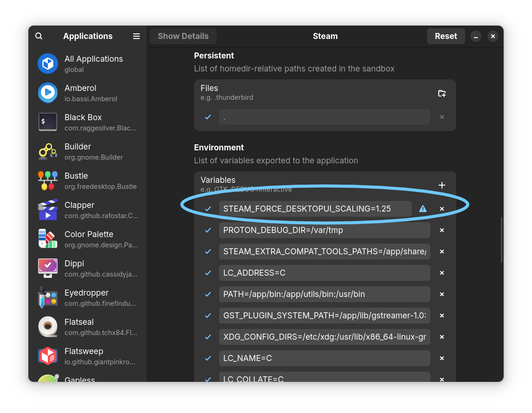Screen dimensions: 532x413
Task: Select Black Box terminal icon
Action: (48, 122)
